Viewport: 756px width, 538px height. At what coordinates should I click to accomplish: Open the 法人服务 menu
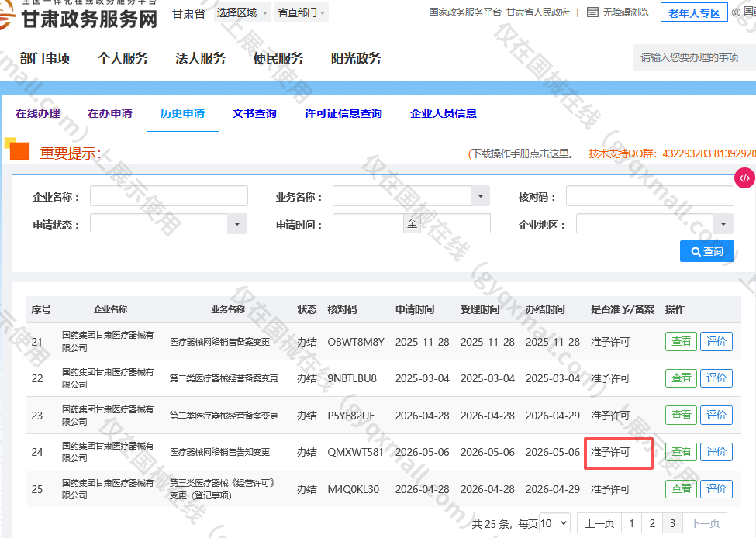coord(200,58)
